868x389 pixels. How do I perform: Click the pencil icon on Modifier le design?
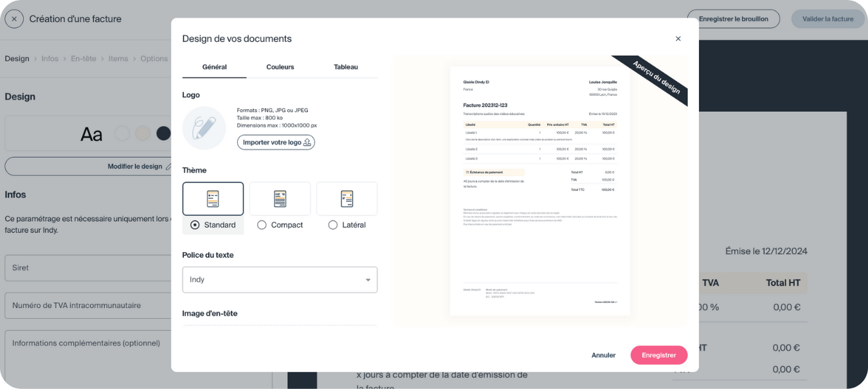coord(168,167)
